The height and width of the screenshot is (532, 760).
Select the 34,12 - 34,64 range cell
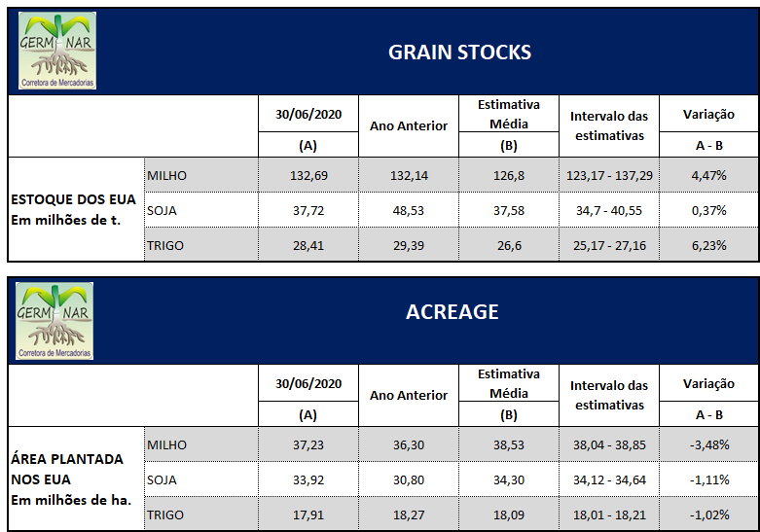tap(609, 479)
